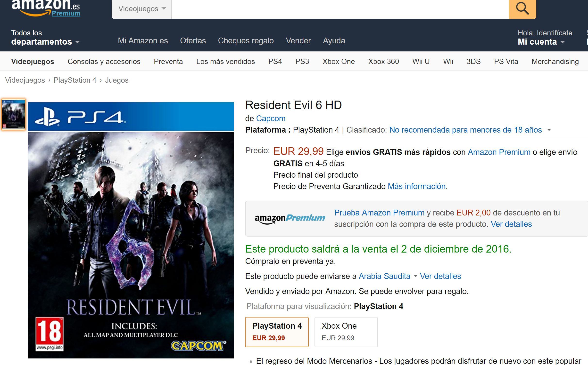This screenshot has width=588, height=365.
Task: Select the Xbox One platform option
Action: [346, 332]
